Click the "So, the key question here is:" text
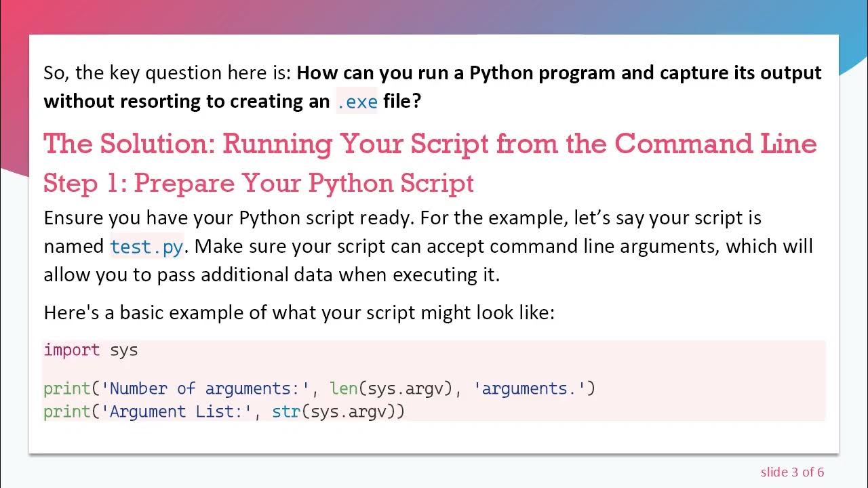 [x=167, y=73]
